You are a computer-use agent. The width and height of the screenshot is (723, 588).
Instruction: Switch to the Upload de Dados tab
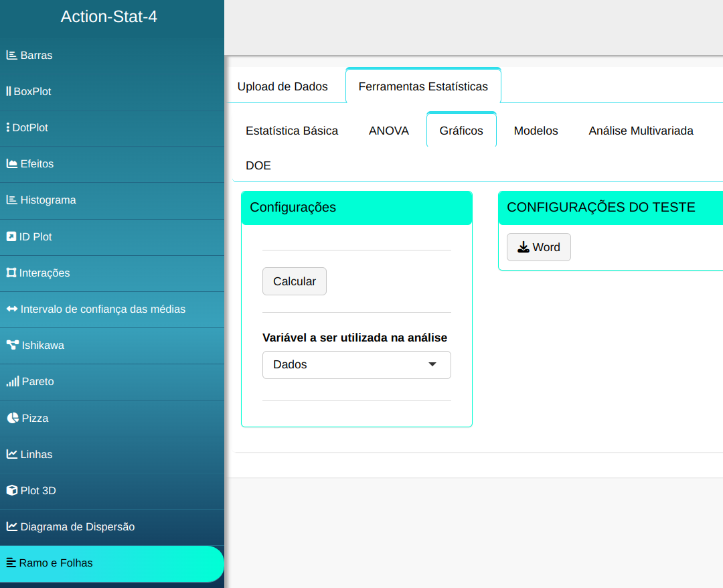283,86
